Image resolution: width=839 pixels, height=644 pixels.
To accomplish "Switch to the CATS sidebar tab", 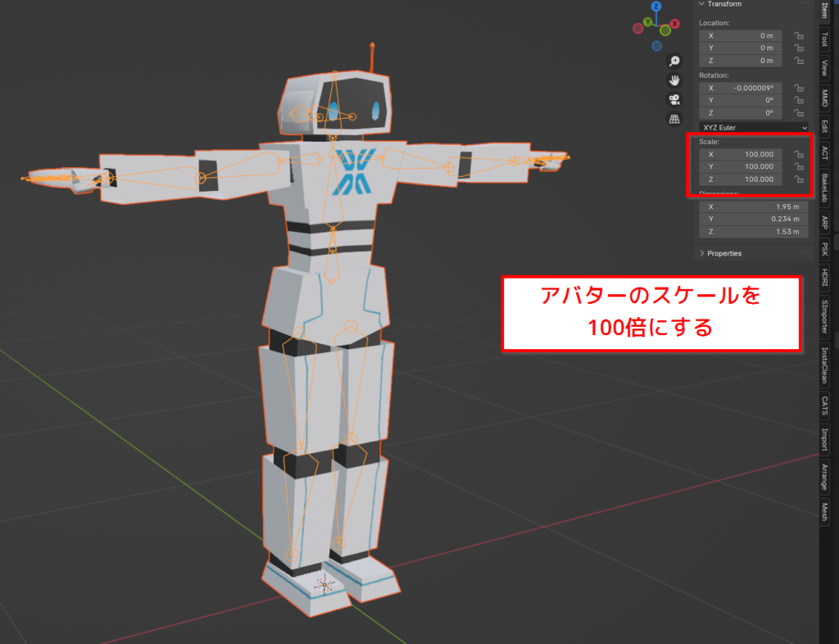I will coord(824,406).
